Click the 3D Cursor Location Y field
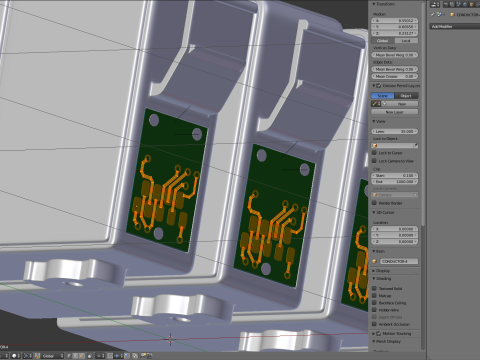 pyautogui.click(x=395, y=235)
